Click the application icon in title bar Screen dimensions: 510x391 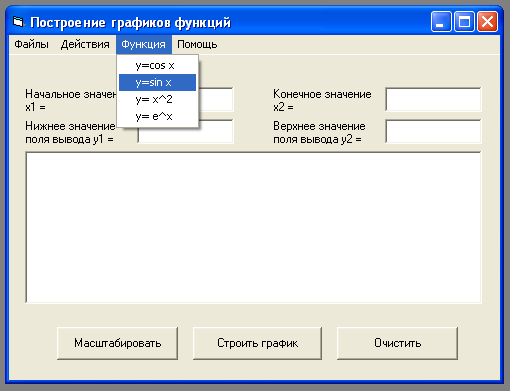(x=19, y=22)
